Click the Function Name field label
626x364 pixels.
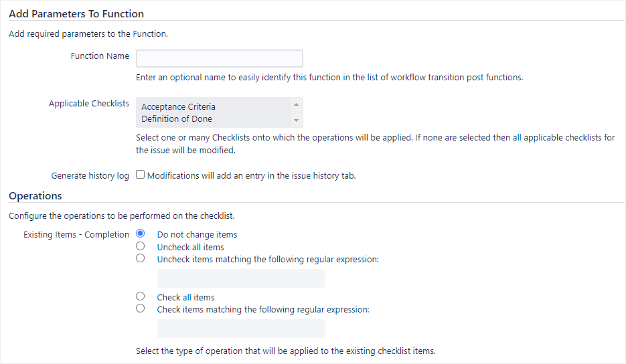point(100,56)
